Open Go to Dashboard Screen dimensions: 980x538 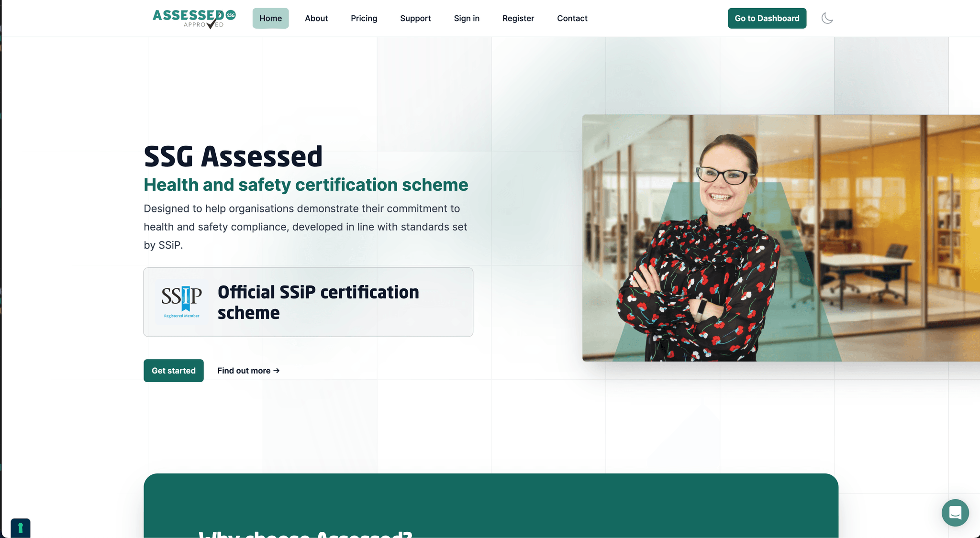767,18
